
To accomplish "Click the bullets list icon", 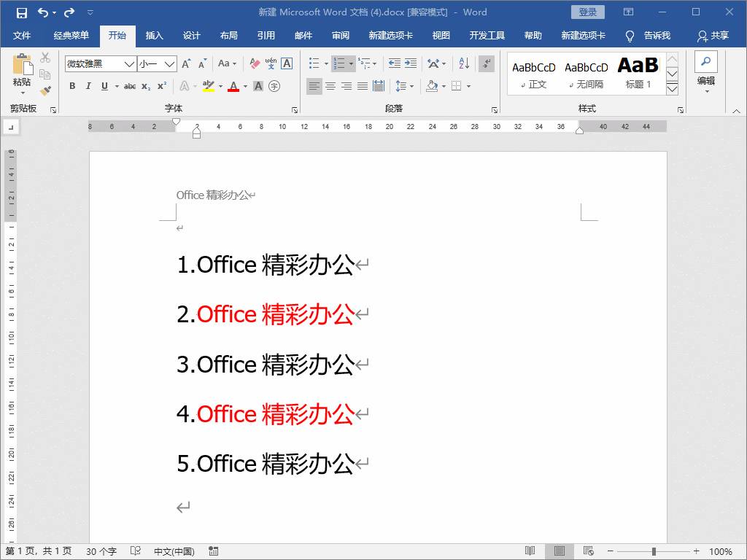I will point(314,63).
